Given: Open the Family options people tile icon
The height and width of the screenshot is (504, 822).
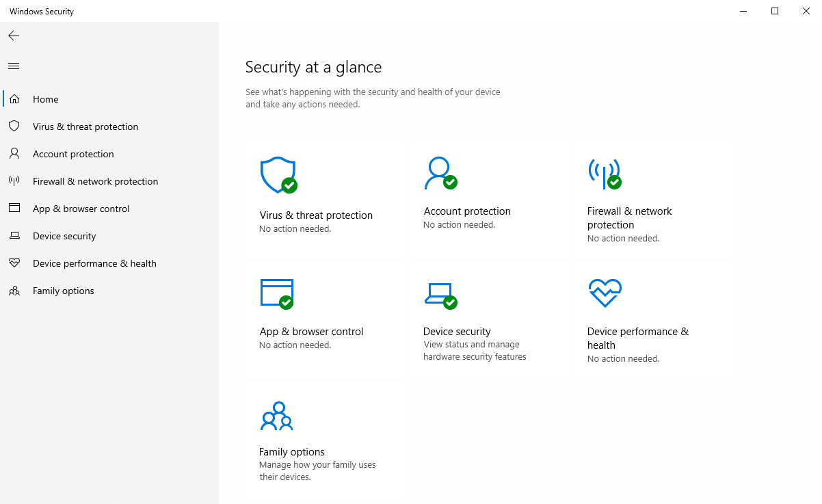Looking at the screenshot, I should [x=277, y=416].
